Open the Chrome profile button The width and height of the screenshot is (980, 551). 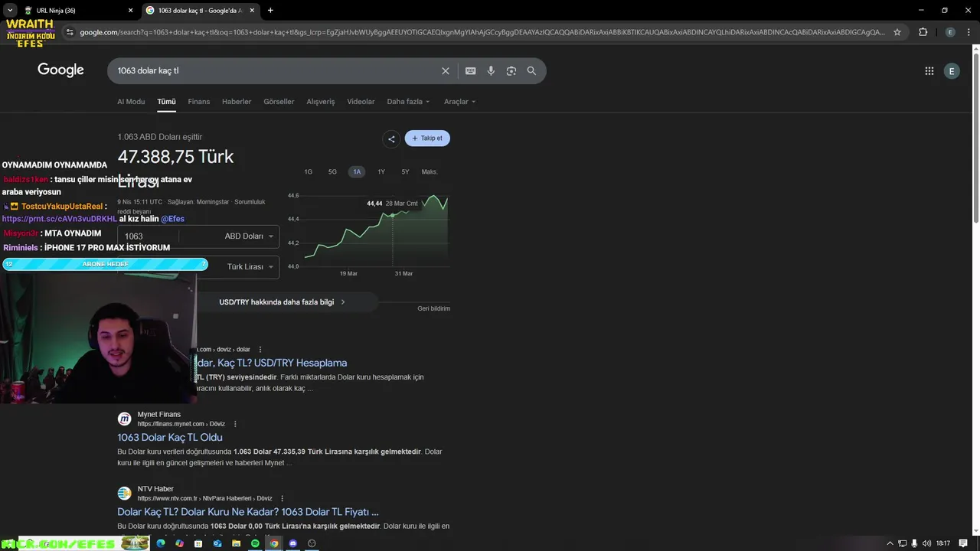click(x=950, y=32)
